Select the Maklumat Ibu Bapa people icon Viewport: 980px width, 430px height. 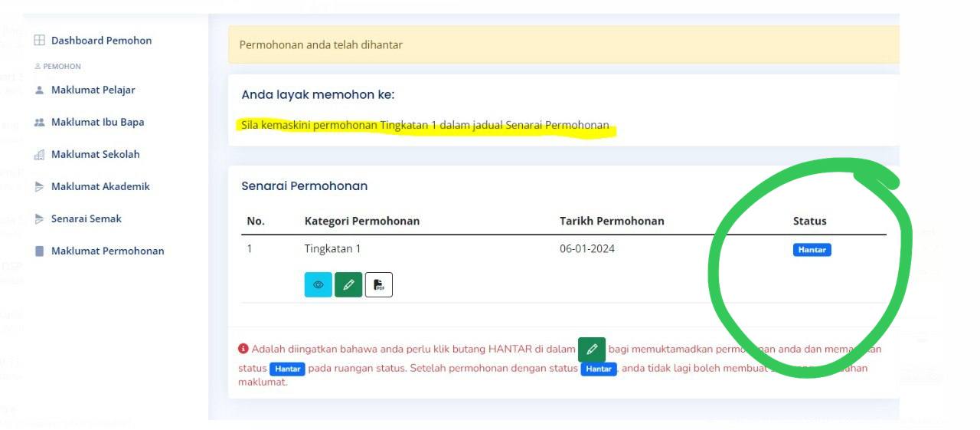coord(40,123)
